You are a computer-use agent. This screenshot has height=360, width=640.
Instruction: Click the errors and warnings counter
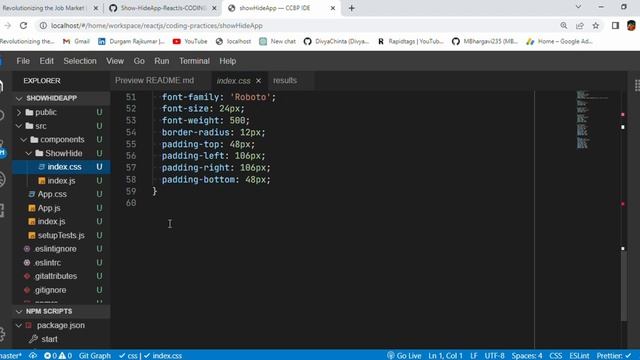[x=58, y=356]
